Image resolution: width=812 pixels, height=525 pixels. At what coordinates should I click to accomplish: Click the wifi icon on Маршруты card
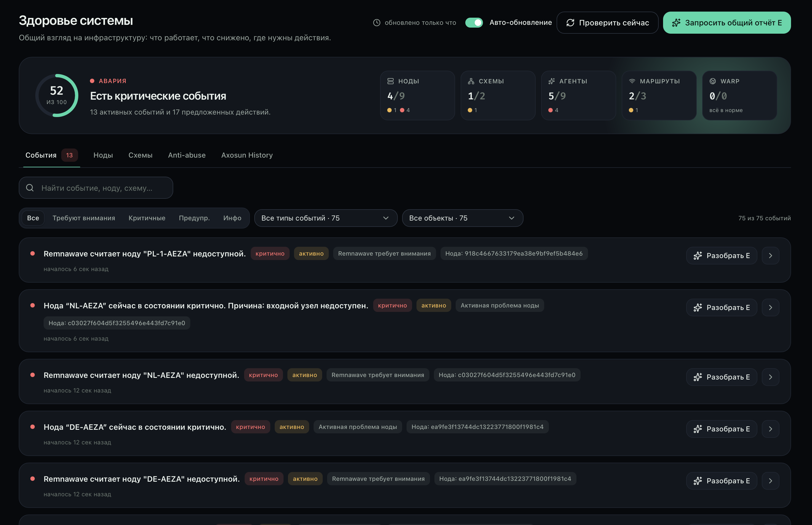point(632,81)
